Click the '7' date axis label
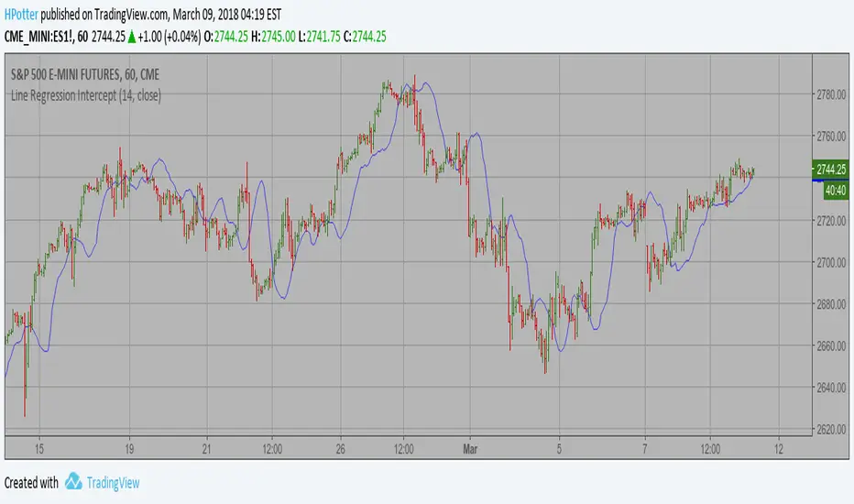Image resolution: width=854 pixels, height=504 pixels. coord(645,449)
